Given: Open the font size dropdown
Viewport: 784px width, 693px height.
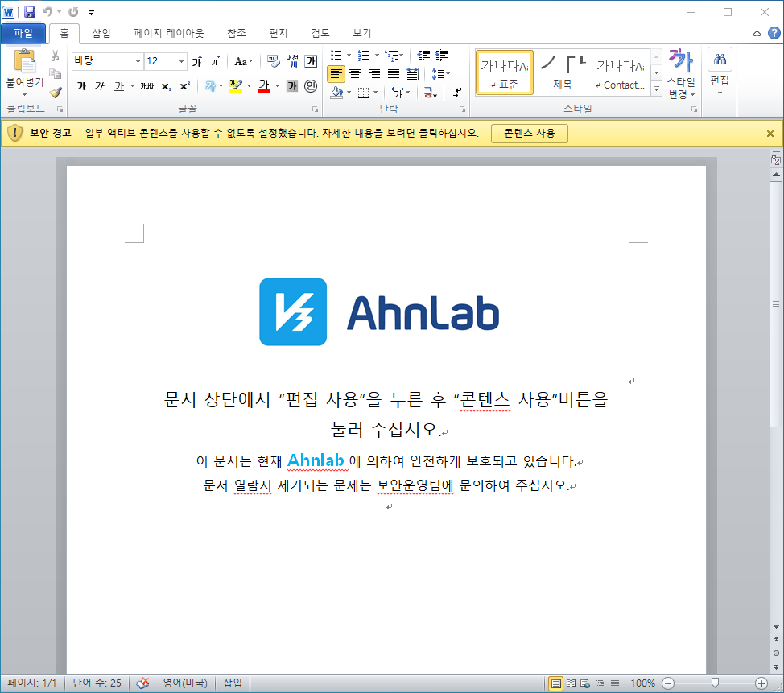Looking at the screenshot, I should [x=181, y=61].
